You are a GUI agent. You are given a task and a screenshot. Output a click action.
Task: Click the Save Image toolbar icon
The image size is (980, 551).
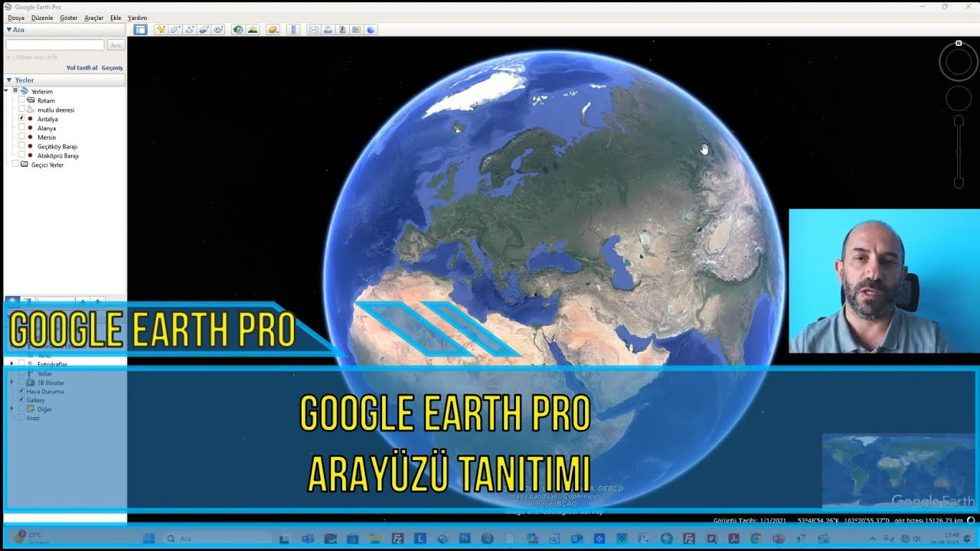tap(342, 30)
